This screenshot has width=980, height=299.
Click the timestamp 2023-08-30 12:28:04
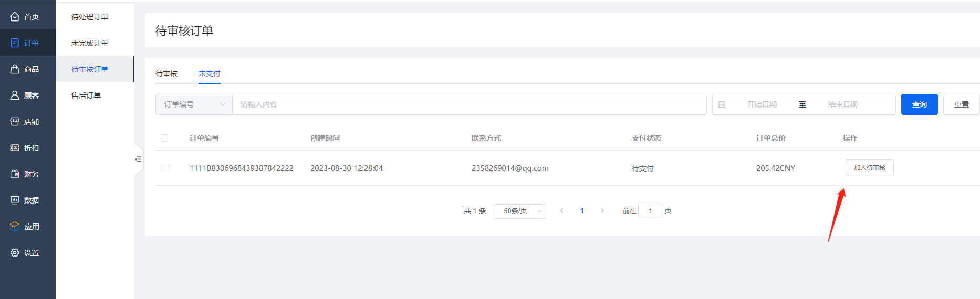[x=347, y=168]
